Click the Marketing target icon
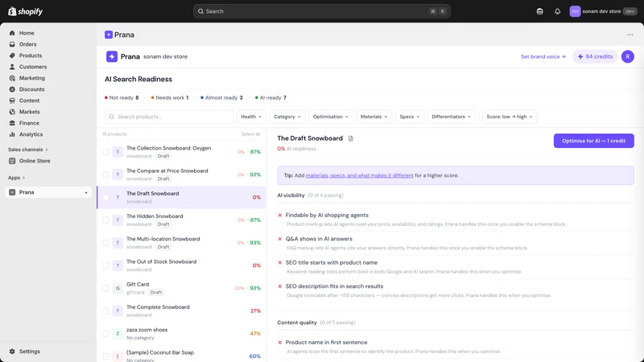Image resolution: width=644 pixels, height=362 pixels. pos(12,78)
